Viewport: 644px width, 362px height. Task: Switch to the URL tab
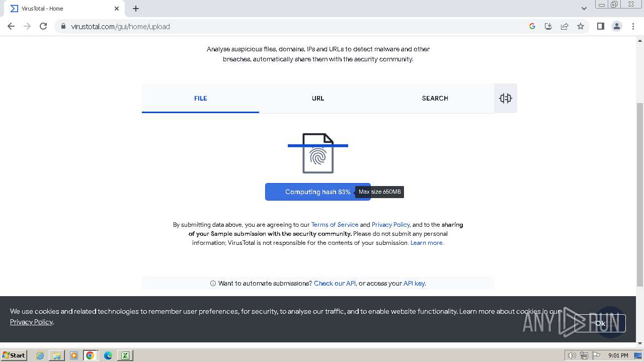318,98
